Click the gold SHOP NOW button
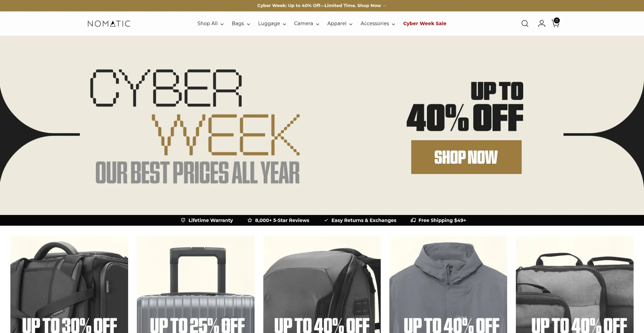 [x=466, y=157]
